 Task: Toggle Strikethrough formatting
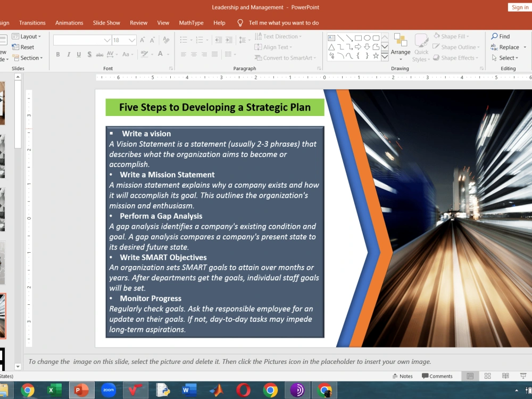pos(99,54)
